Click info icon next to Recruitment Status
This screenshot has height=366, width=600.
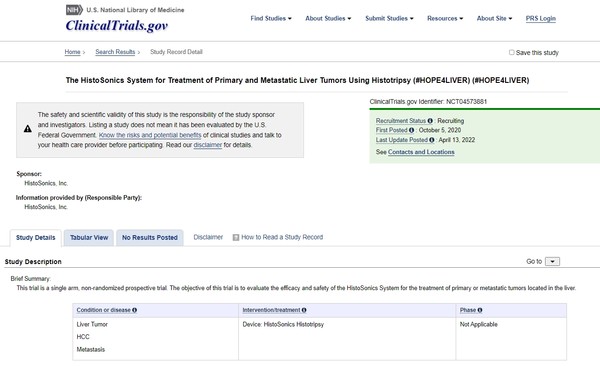click(x=430, y=121)
